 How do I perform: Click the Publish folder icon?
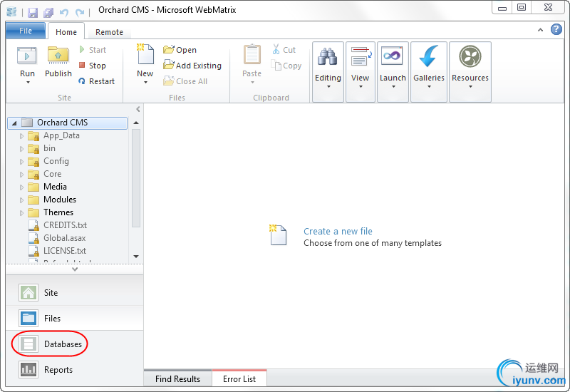pos(58,56)
